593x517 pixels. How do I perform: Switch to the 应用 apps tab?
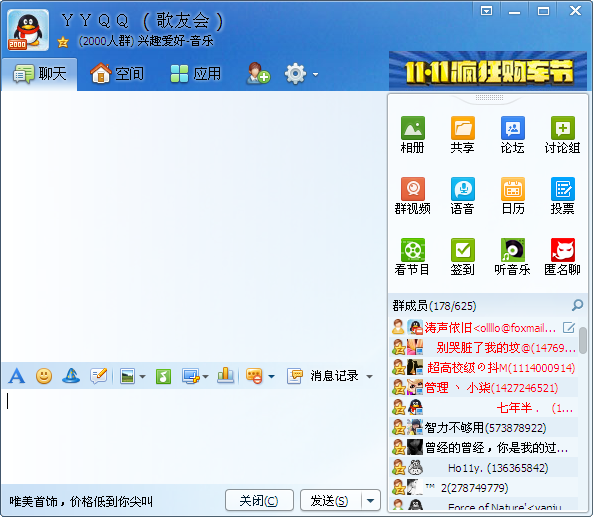click(196, 74)
